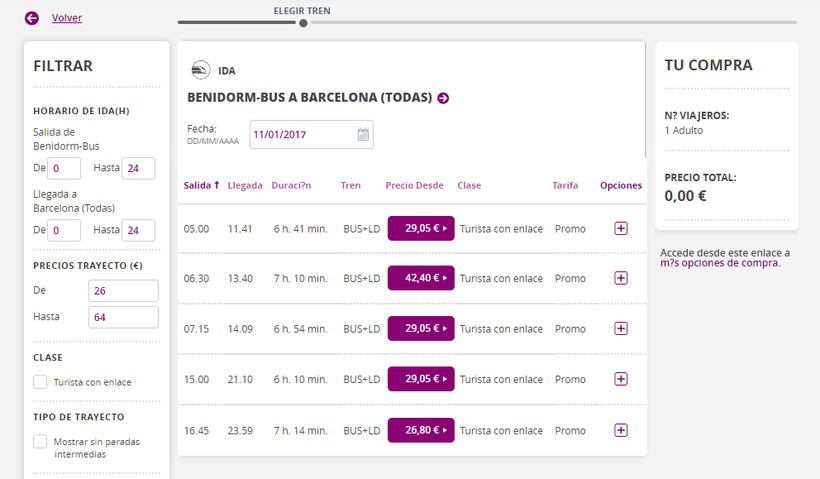The height and width of the screenshot is (479, 820).
Task: Click the Volver link
Action: pyautogui.click(x=67, y=18)
